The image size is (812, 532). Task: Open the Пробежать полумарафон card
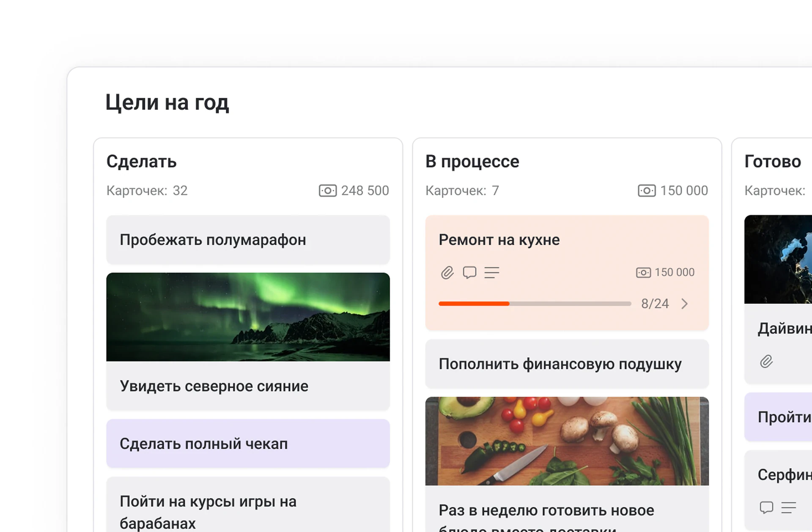click(x=248, y=240)
